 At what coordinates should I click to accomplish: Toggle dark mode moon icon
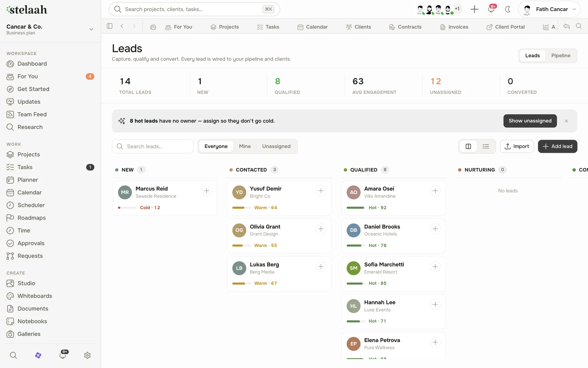tap(508, 9)
